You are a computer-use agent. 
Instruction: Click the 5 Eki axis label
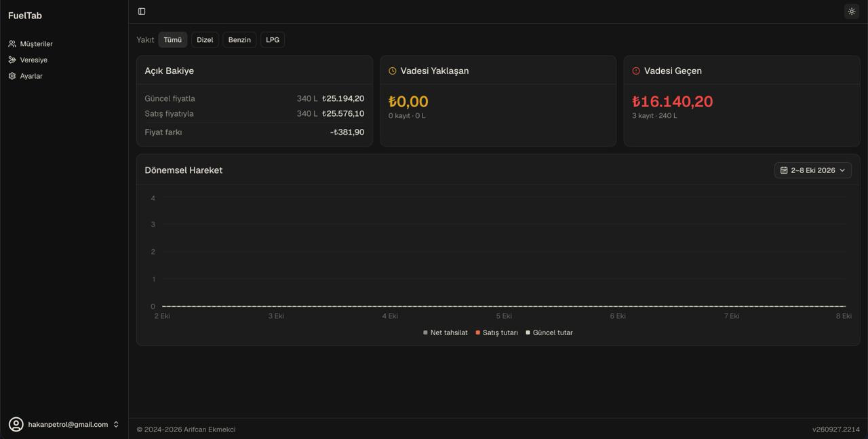point(504,316)
